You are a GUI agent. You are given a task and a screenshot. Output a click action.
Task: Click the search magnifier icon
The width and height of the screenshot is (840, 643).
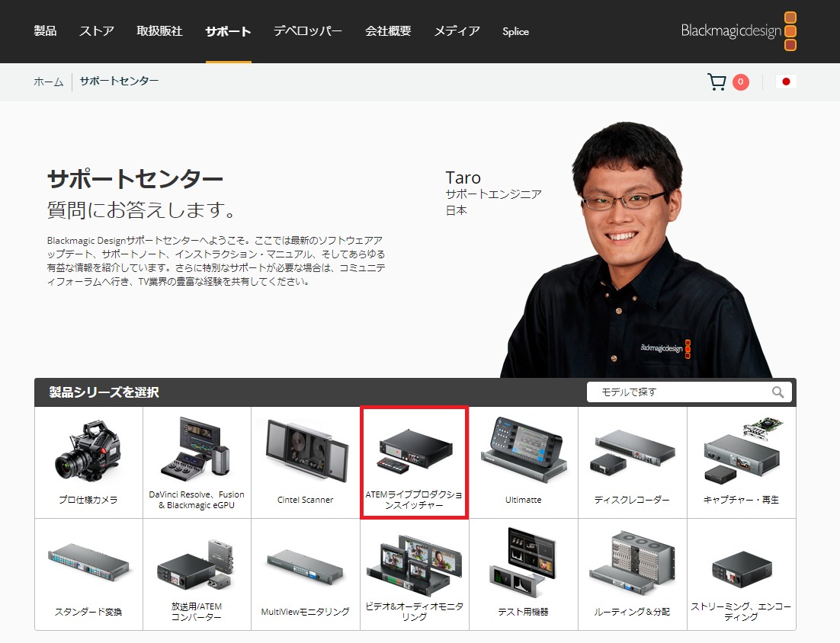pyautogui.click(x=777, y=392)
